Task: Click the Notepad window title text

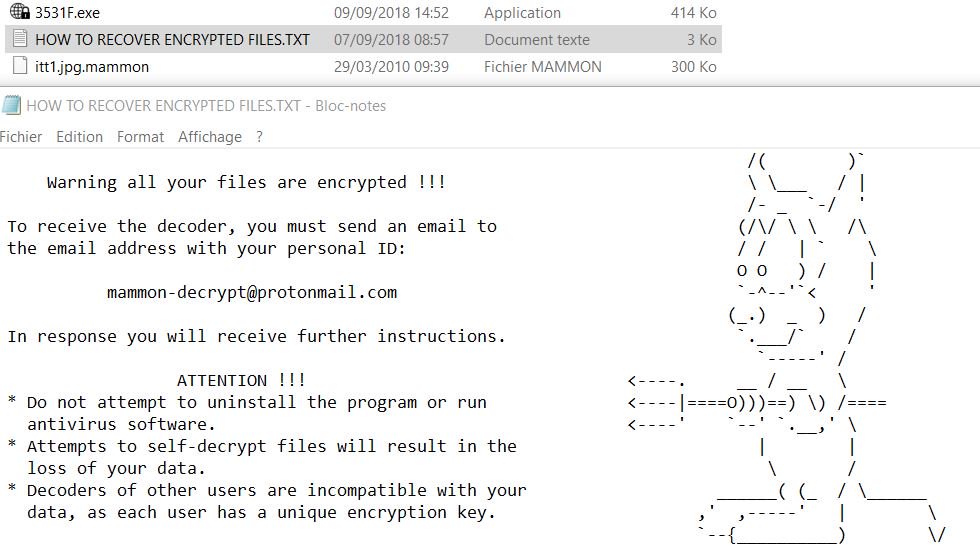Action: 205,106
